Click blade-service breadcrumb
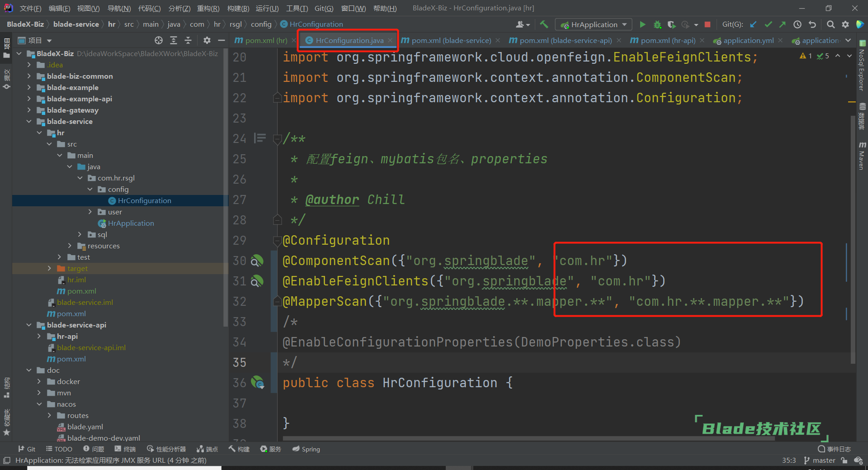This screenshot has height=470, width=868. point(76,24)
